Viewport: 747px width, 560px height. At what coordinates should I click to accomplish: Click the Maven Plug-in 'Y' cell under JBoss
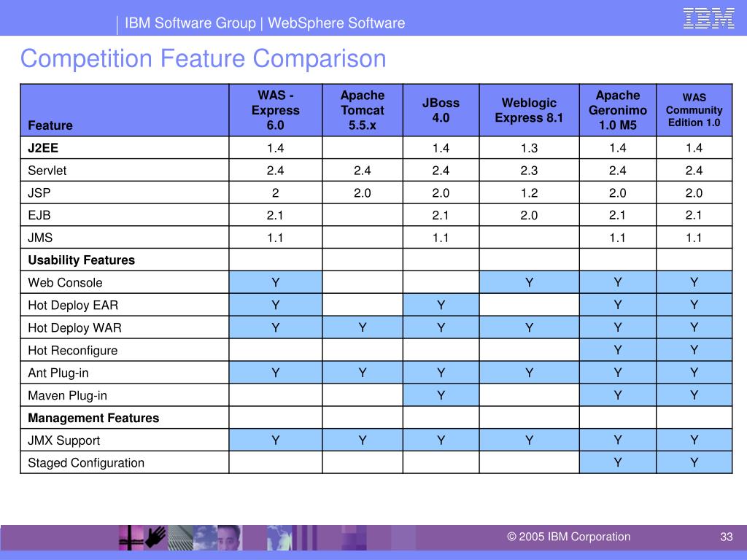[x=441, y=394]
